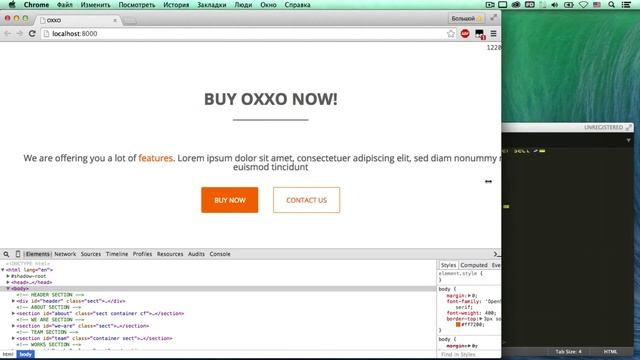
Task: Select the Elements panel tab
Action: point(38,254)
